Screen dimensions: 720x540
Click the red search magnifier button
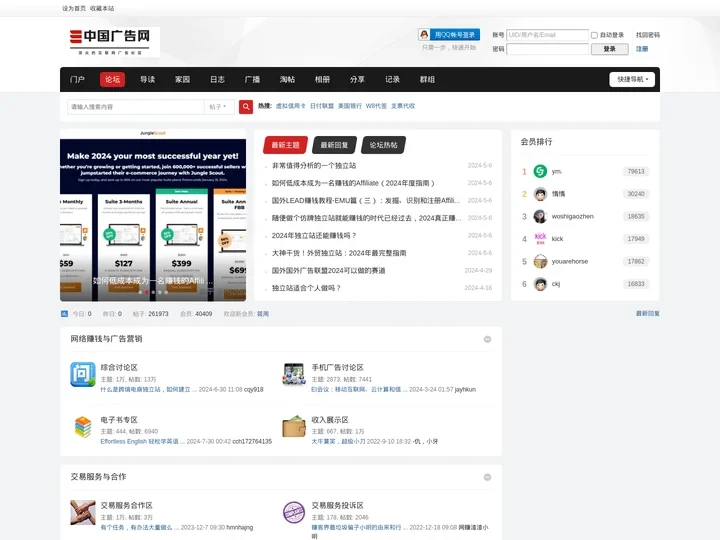tap(246, 107)
